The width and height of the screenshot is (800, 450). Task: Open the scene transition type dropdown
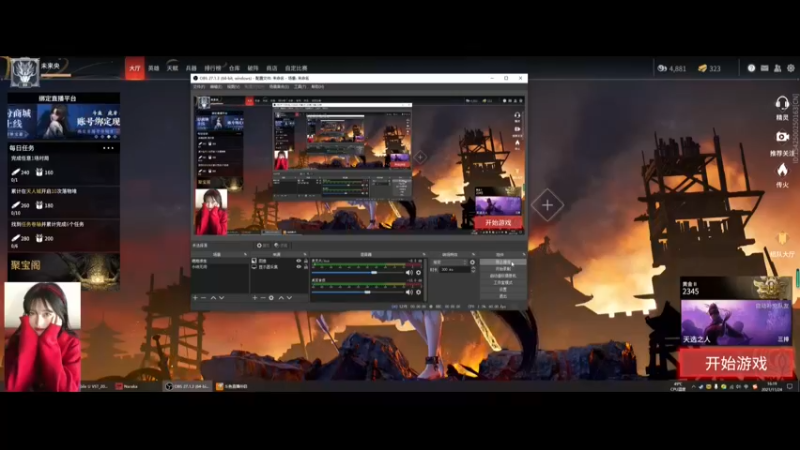tap(449, 262)
